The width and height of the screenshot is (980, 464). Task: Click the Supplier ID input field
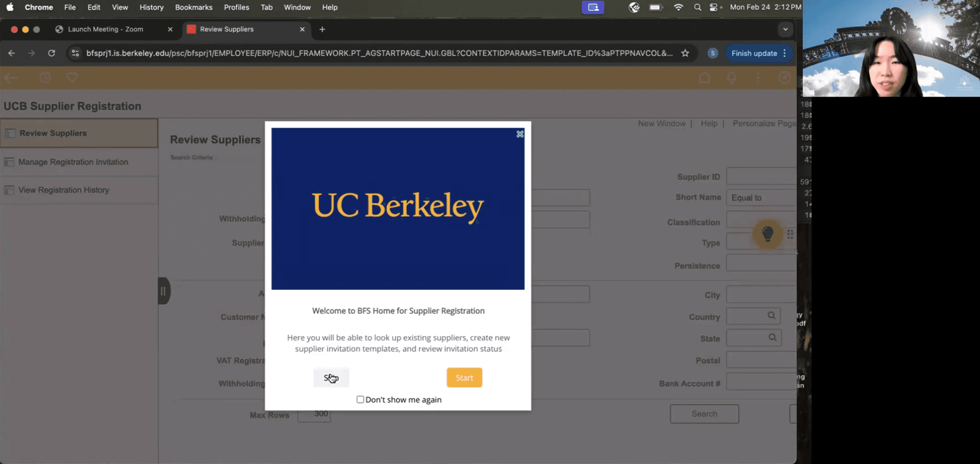point(760,177)
